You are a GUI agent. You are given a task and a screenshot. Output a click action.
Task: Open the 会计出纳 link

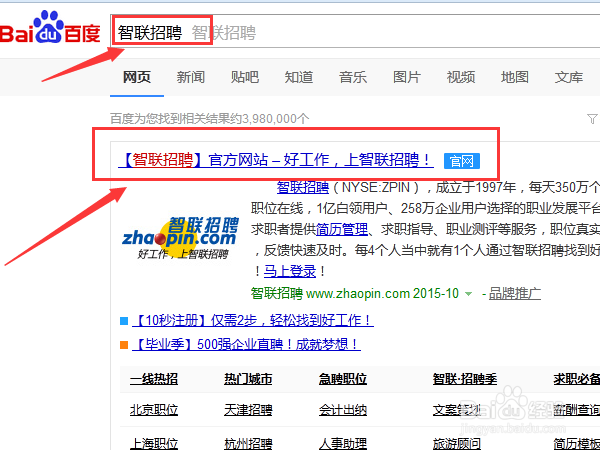click(x=343, y=410)
